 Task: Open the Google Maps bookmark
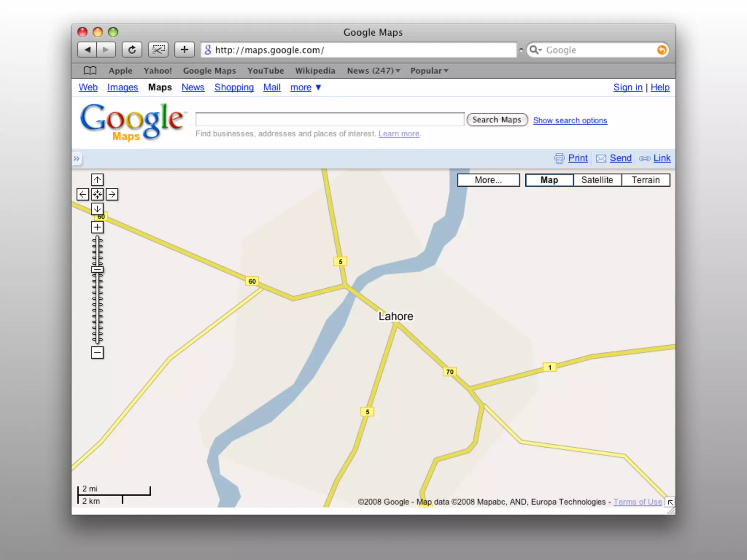(x=209, y=71)
